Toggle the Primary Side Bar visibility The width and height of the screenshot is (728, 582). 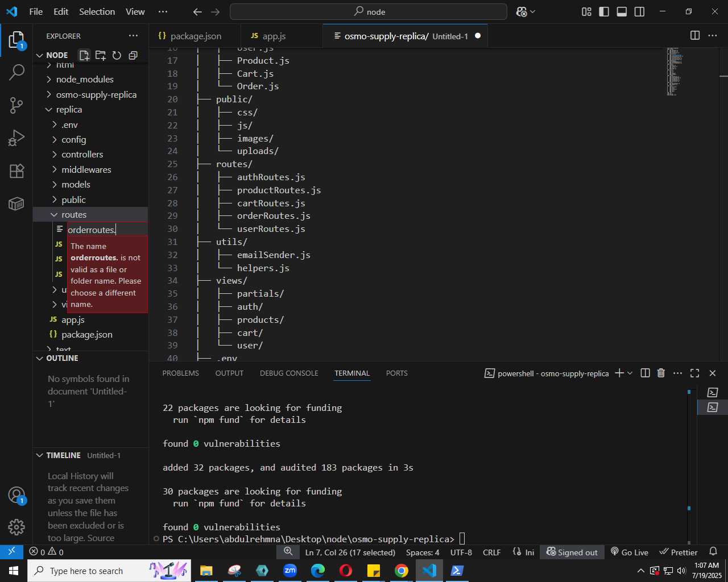pos(604,11)
